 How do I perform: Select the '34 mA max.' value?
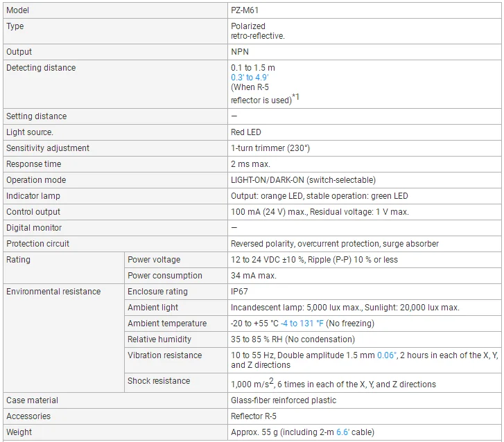254,276
